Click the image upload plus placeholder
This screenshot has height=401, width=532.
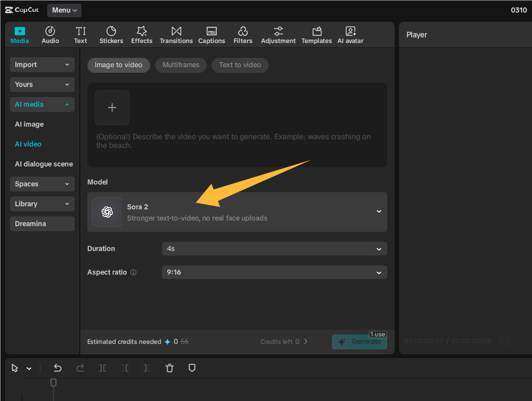pyautogui.click(x=112, y=107)
